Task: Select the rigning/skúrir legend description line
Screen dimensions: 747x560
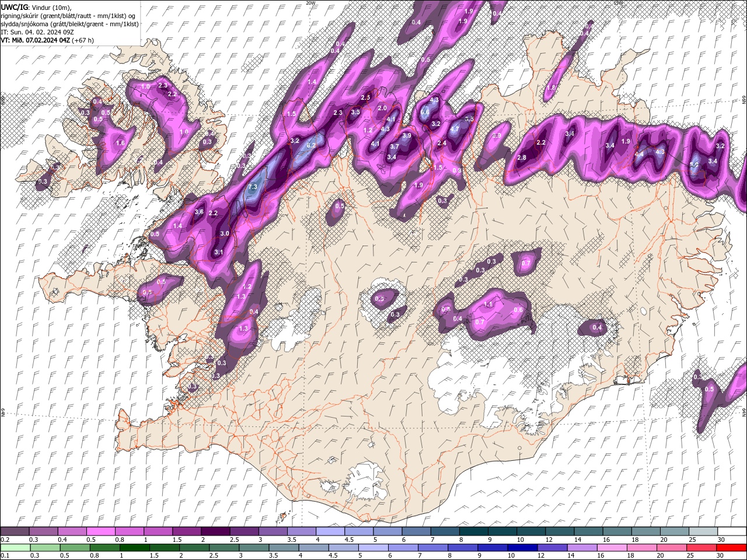Action: click(x=69, y=15)
